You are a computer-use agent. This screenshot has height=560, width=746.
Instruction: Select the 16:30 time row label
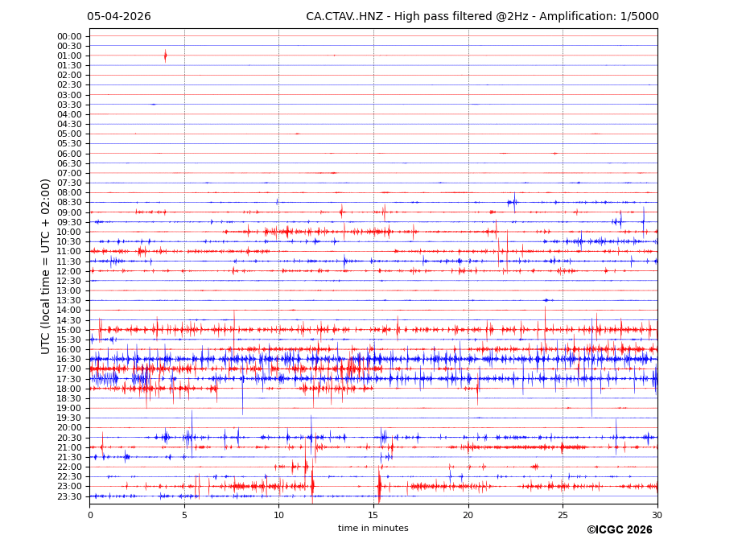pos(69,359)
